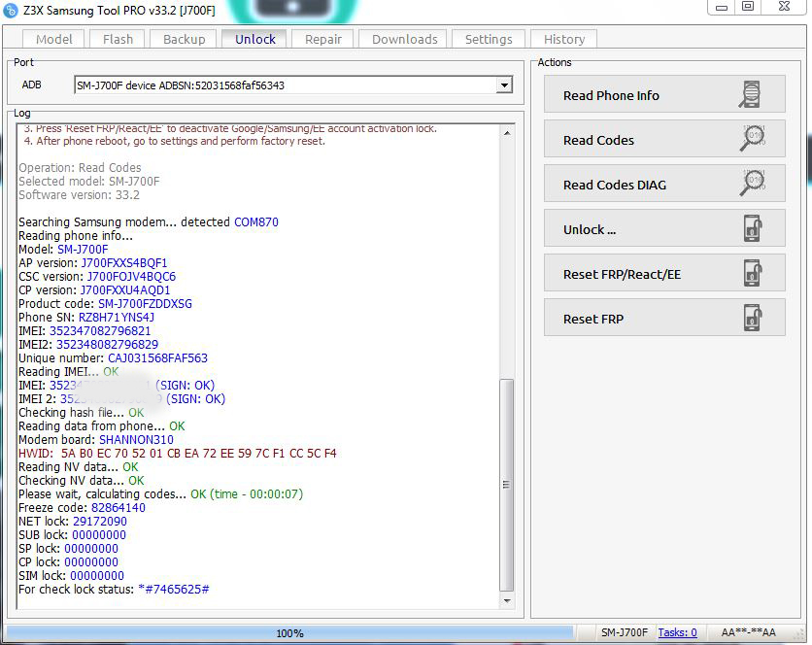The image size is (812, 645).
Task: Click the lock status code *#7465625#
Action: pyautogui.click(x=174, y=589)
